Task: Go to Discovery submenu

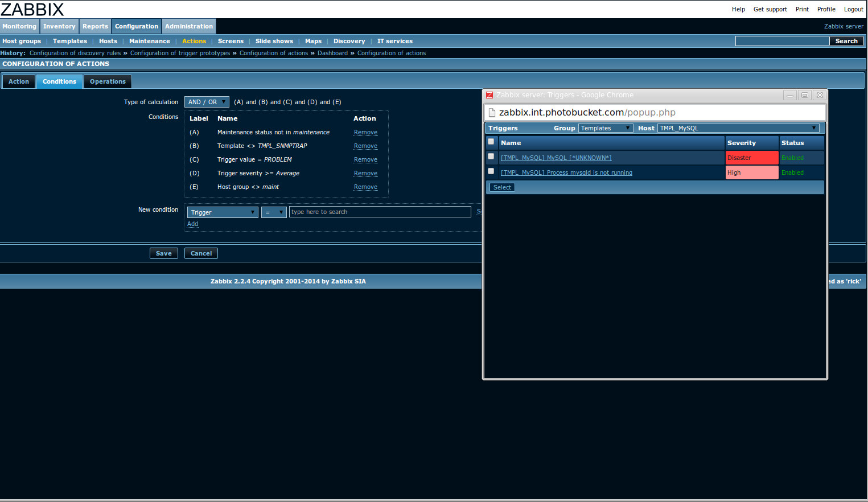Action: 349,41
